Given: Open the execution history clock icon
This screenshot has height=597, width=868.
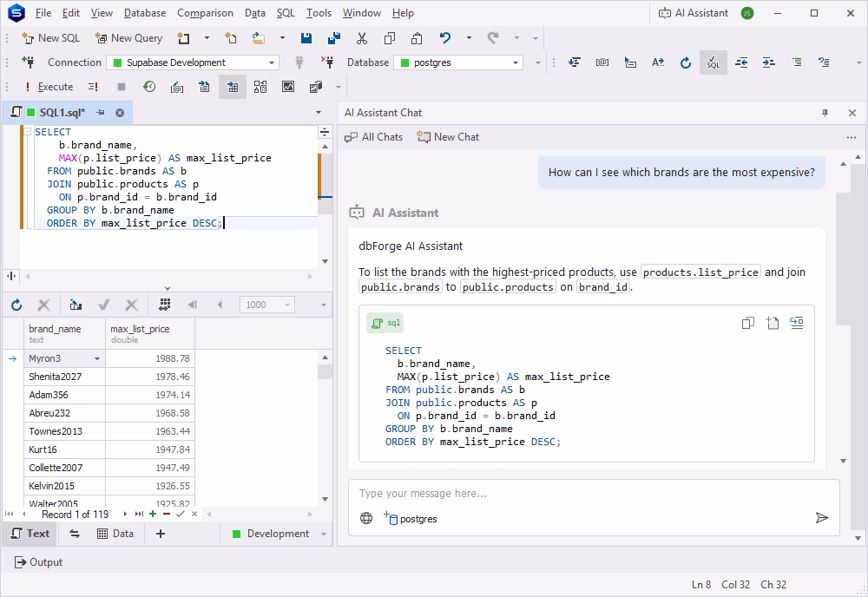Looking at the screenshot, I should click(x=149, y=87).
